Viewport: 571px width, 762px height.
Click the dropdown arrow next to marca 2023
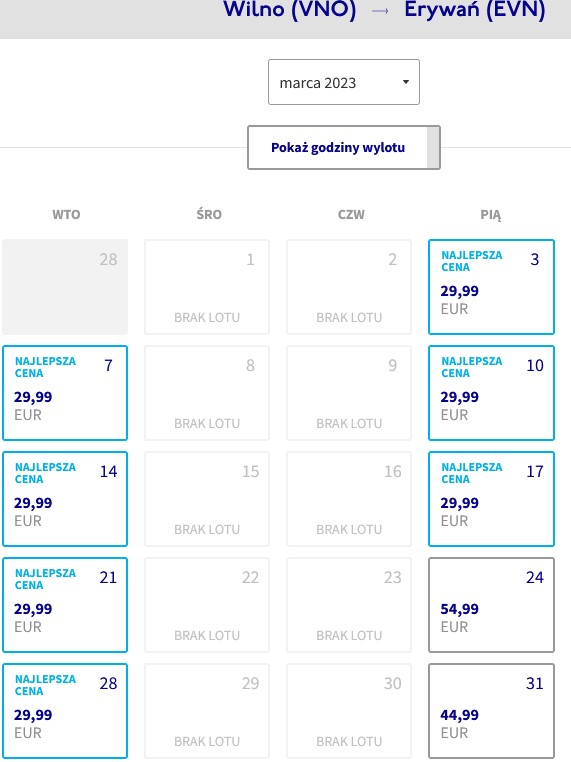[x=406, y=82]
